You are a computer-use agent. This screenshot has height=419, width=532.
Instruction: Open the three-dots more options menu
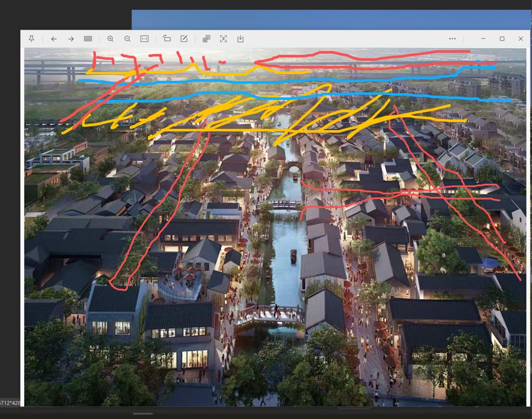452,39
